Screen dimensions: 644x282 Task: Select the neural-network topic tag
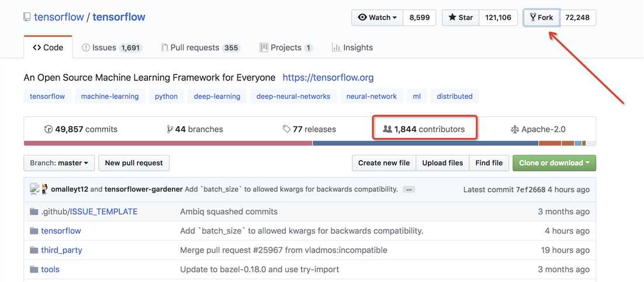[x=371, y=96]
